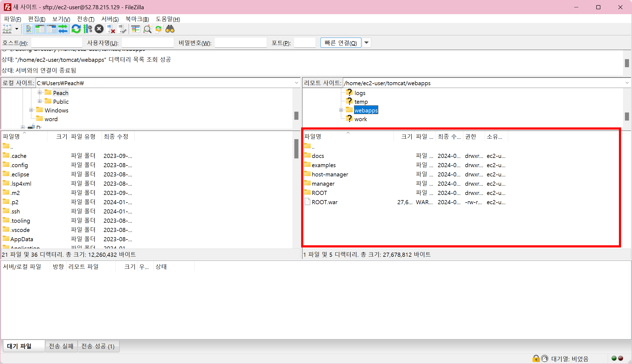Toggle directory comparison icon
The height and width of the screenshot is (364, 632).
[147, 29]
